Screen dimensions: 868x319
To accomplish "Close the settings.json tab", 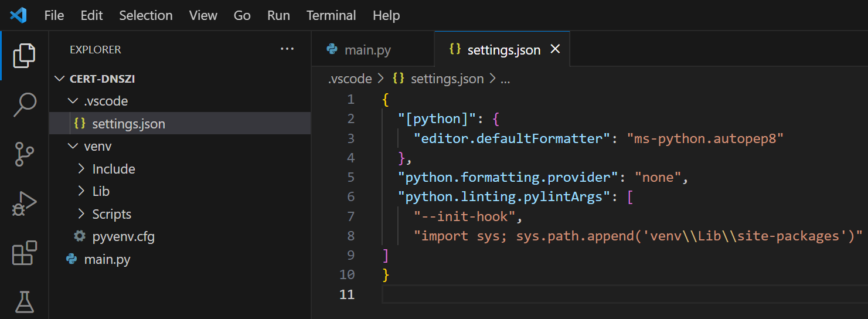I will coord(555,49).
